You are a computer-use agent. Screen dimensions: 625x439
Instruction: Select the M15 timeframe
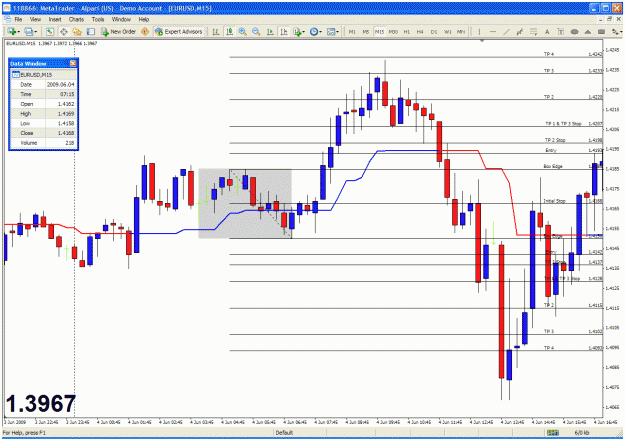point(379,31)
